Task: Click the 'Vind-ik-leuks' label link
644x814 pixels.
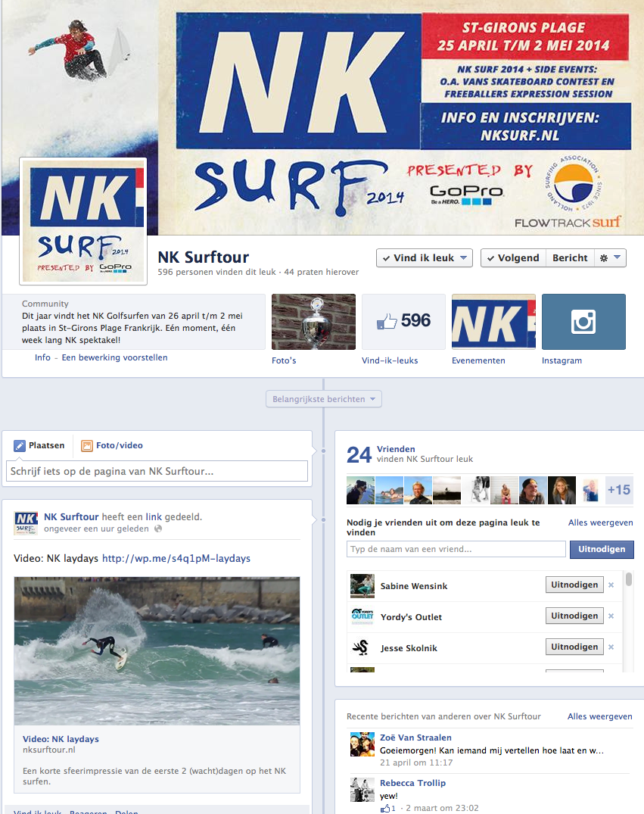Action: coord(390,360)
